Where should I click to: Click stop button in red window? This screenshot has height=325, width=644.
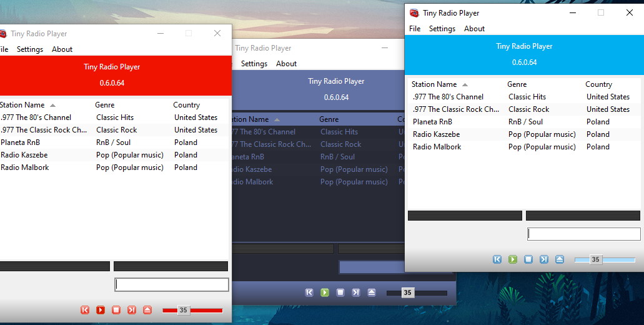tap(116, 310)
